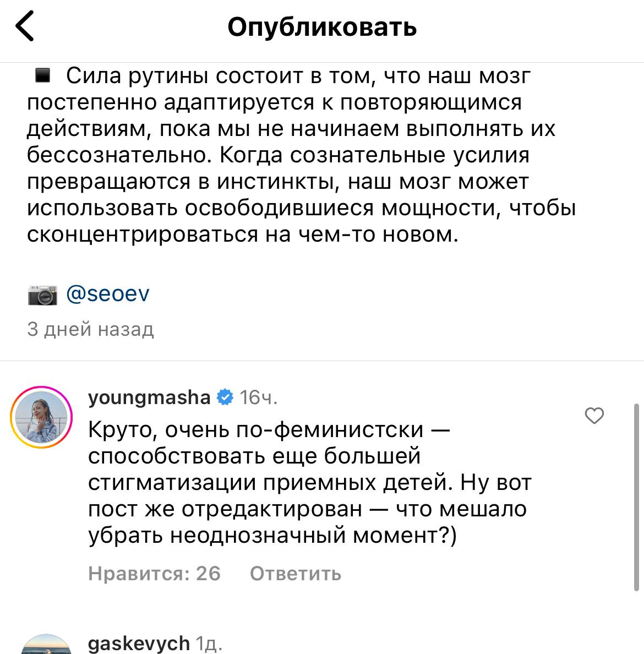Screen dimensions: 644x654
Task: Click the comments scrollbar on the right
Action: pyautogui.click(x=637, y=495)
